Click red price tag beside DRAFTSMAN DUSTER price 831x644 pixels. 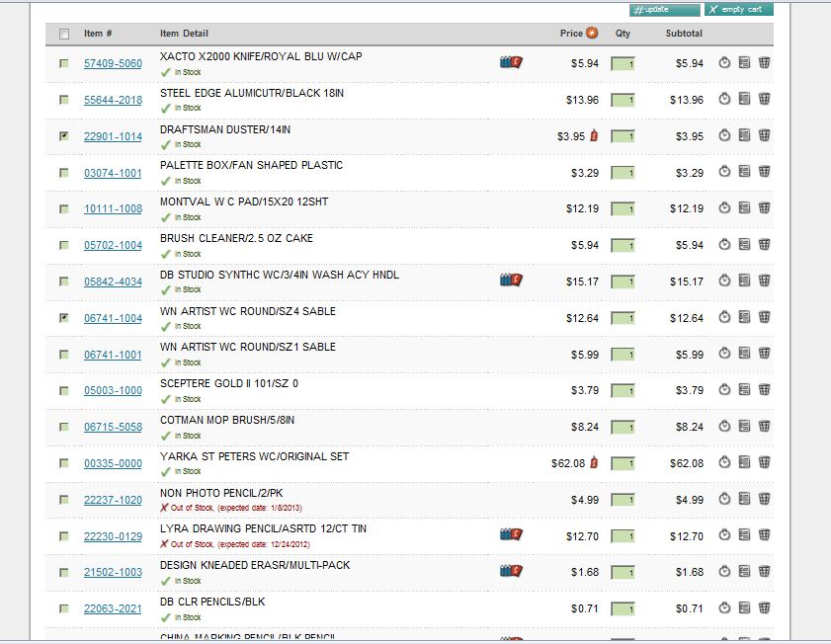[x=594, y=135]
